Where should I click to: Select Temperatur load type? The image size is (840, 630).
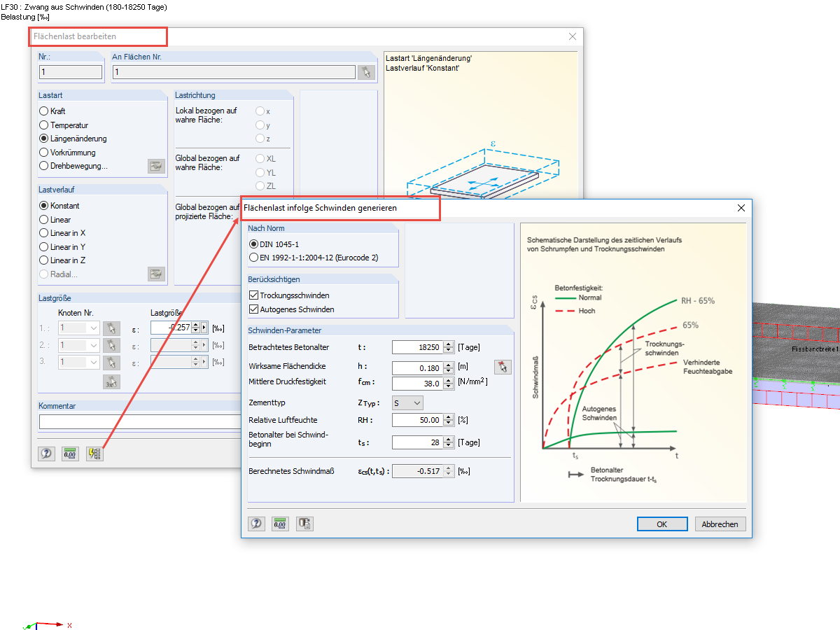[44, 125]
